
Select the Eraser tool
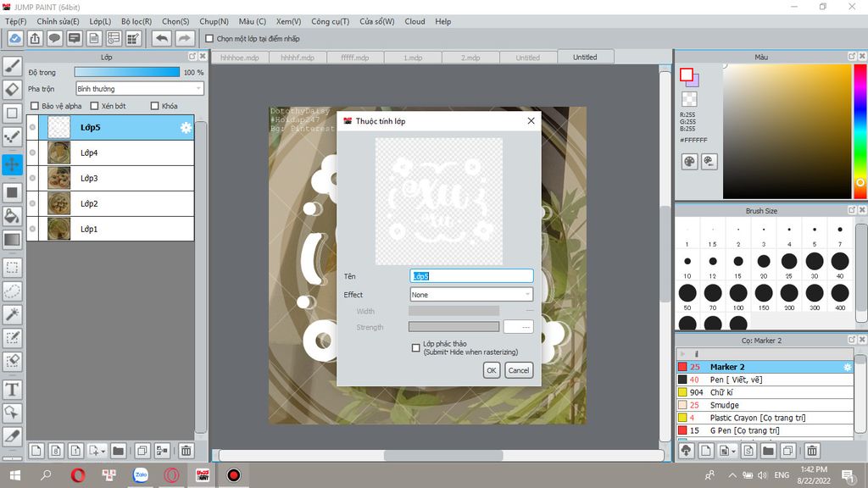click(12, 89)
